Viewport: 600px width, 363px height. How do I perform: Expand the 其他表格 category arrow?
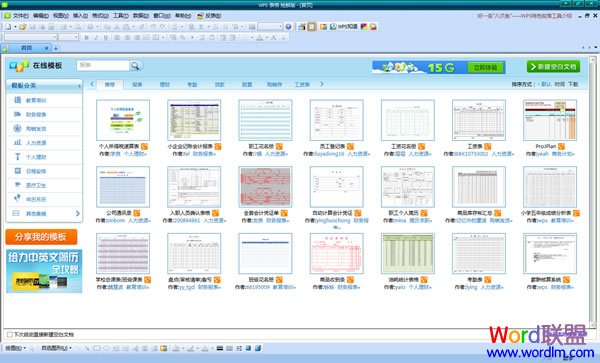[78, 213]
